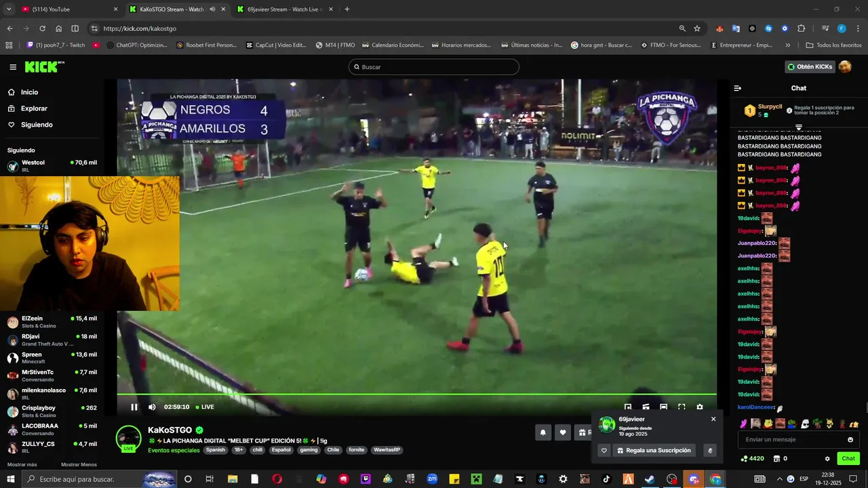The height and width of the screenshot is (488, 868).
Task: Click the first pink wing emote in quick bar
Action: click(x=743, y=424)
